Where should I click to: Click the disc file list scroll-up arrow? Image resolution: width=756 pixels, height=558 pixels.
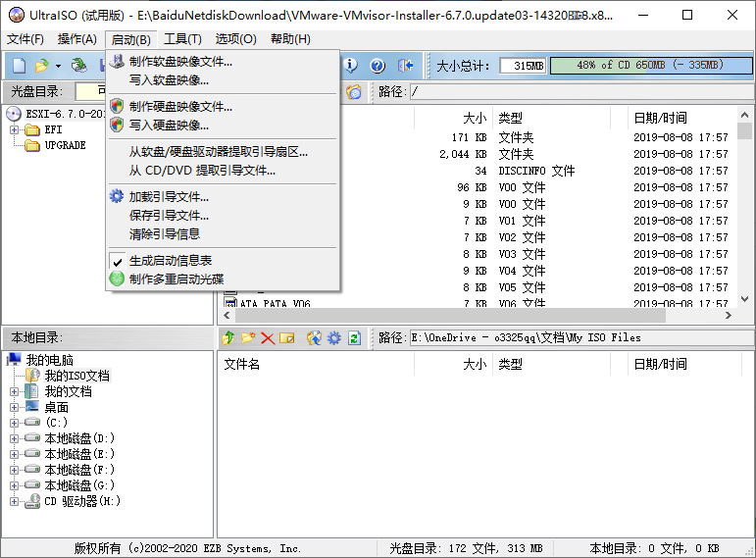pos(745,115)
